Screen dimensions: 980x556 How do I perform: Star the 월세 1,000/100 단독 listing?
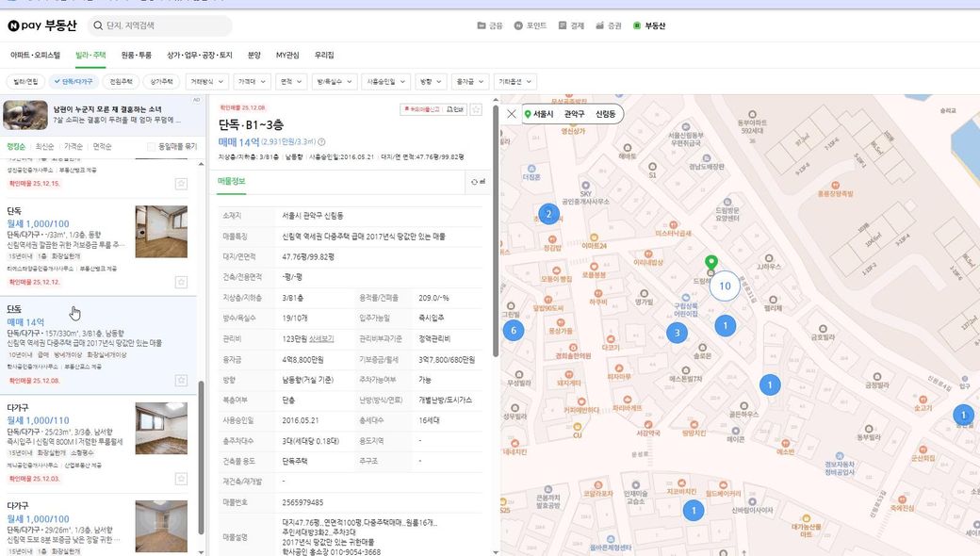coord(181,282)
